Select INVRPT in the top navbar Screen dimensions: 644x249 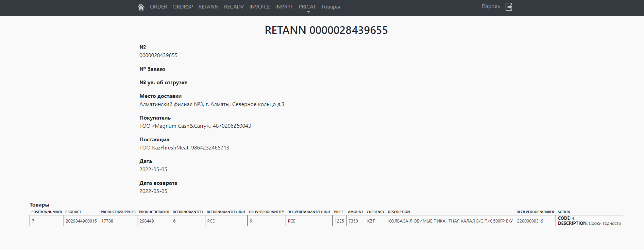point(284,7)
